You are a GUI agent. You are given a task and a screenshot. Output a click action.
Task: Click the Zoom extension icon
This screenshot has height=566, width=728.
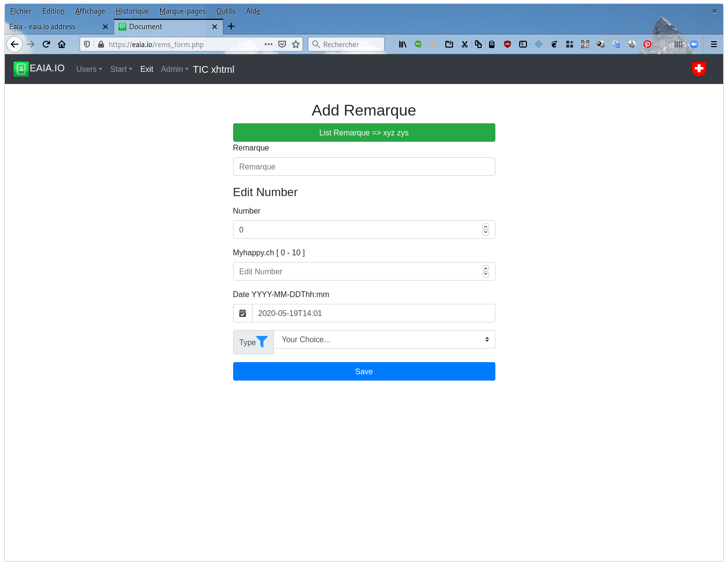coord(694,44)
